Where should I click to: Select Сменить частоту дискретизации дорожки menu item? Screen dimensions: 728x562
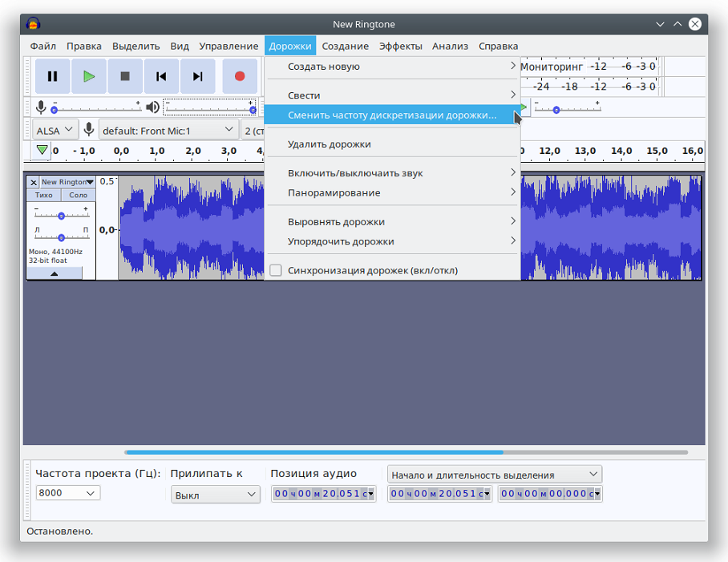pos(391,115)
